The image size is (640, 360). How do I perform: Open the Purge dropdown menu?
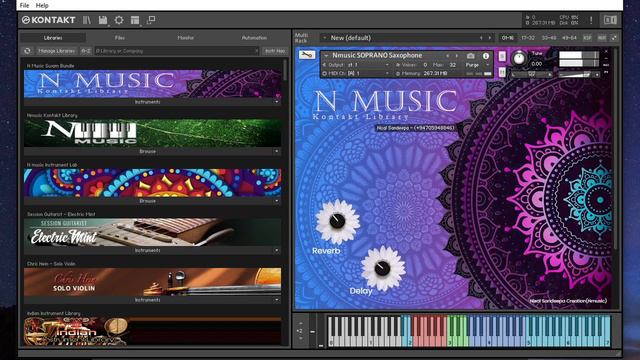pos(478,65)
